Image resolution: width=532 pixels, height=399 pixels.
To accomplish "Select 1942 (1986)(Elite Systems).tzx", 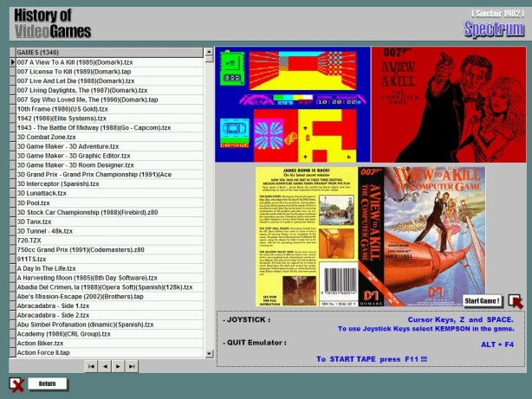I will 109,119.
